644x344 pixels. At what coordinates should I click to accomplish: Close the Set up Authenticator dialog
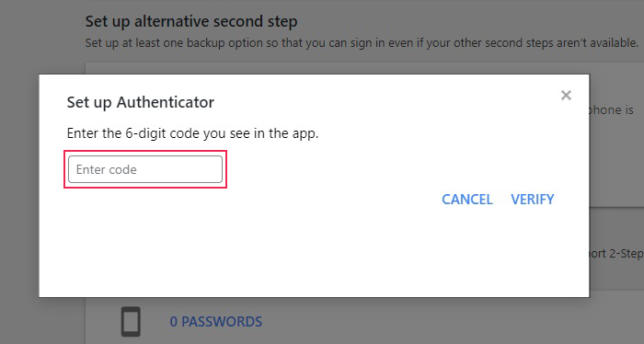(x=566, y=96)
